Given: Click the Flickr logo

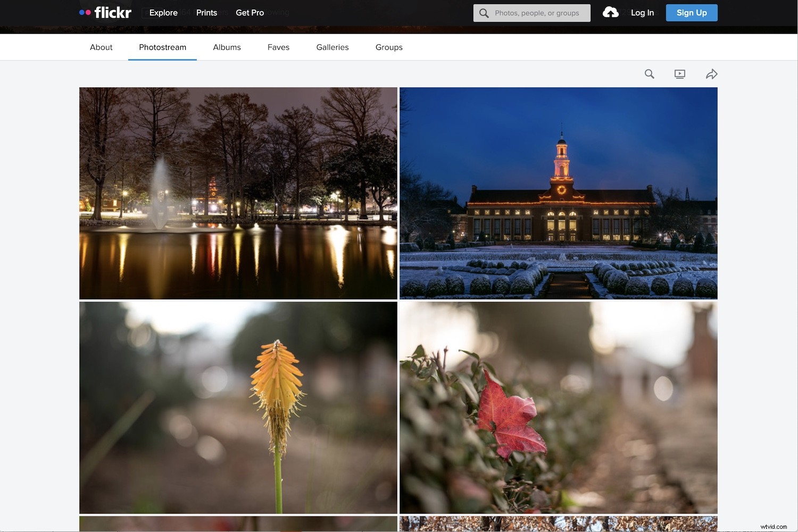Looking at the screenshot, I should 105,12.
